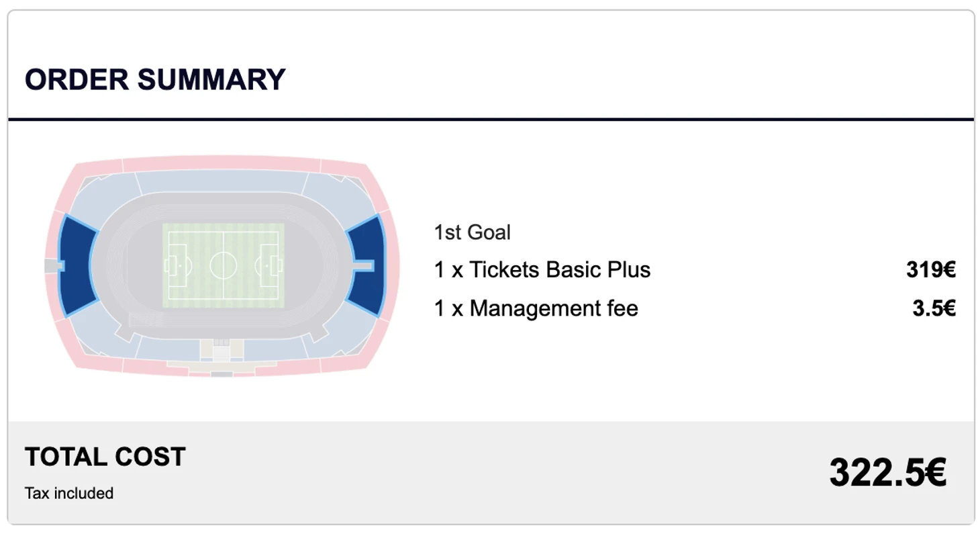
Task: Select the Tickets Basic Plus line item
Action: pos(542,270)
